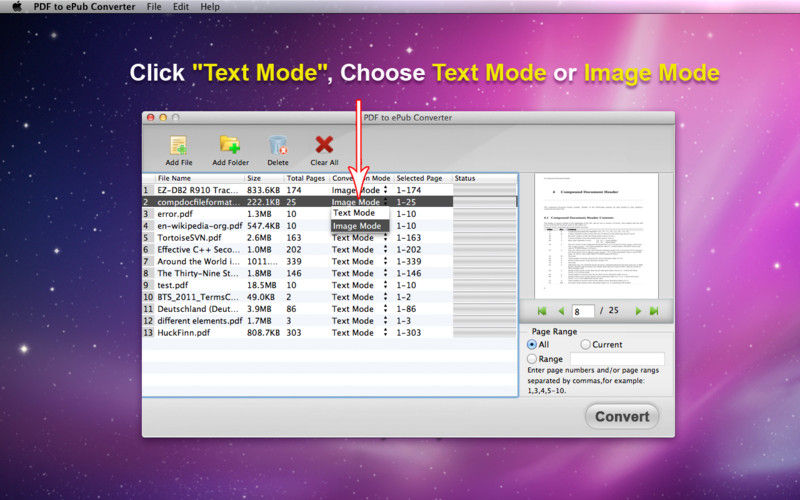Image resolution: width=800 pixels, height=500 pixels.
Task: Go to next preview page
Action: click(x=638, y=311)
